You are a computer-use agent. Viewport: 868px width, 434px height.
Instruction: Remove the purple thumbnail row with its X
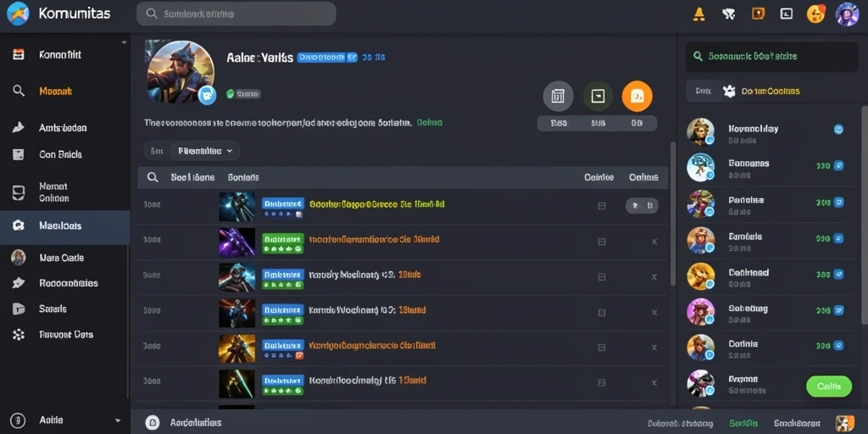tap(654, 242)
